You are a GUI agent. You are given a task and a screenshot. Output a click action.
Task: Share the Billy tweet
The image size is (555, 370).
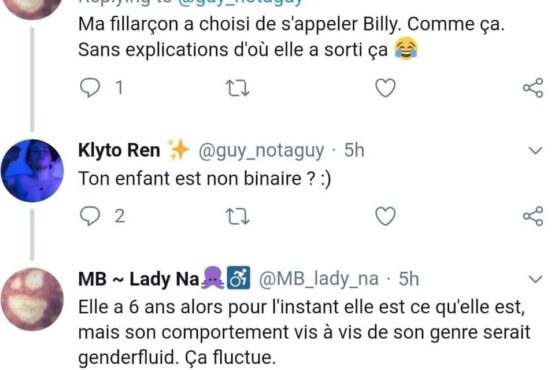click(533, 87)
